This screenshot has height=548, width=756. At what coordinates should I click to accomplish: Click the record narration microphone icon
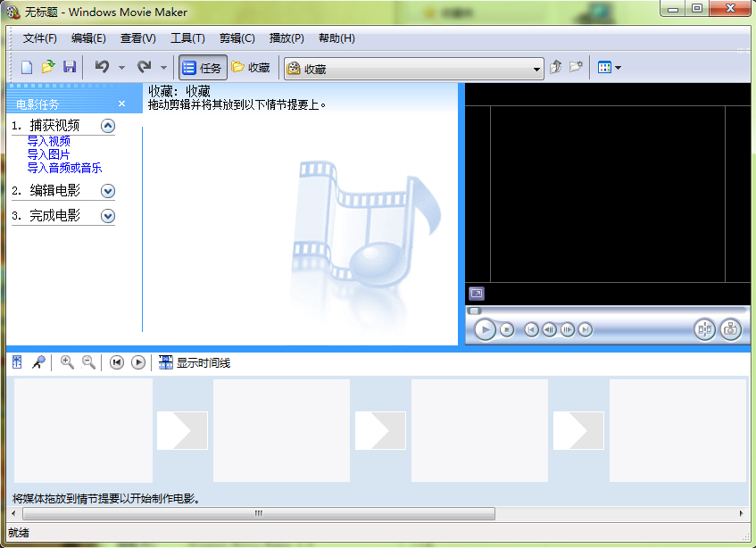tap(39, 362)
